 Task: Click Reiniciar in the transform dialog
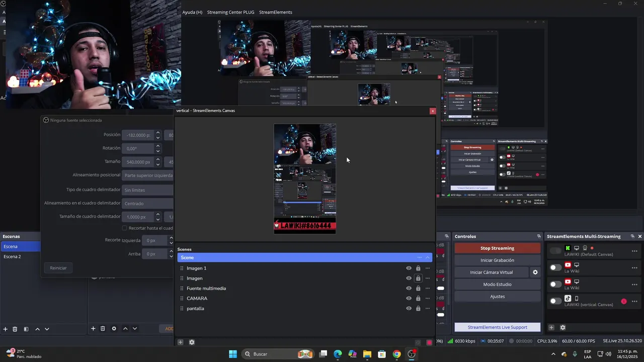(x=58, y=268)
